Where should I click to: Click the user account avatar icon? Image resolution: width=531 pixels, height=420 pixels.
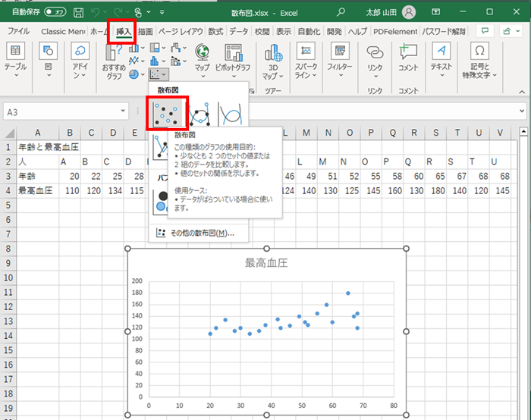coord(409,12)
